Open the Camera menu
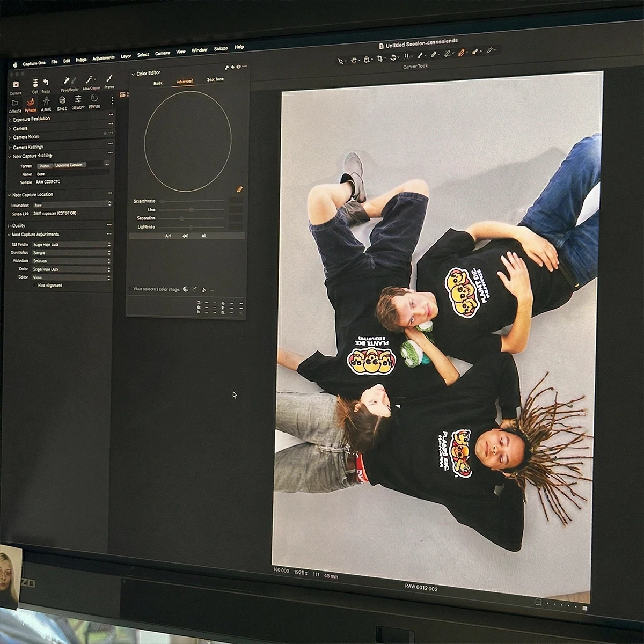 pos(163,54)
